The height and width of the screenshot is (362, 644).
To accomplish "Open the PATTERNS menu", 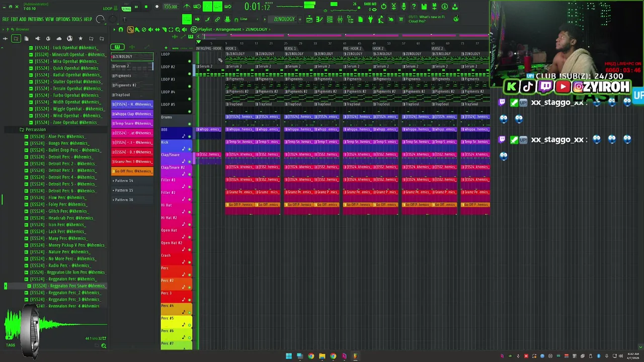I will (x=36, y=19).
